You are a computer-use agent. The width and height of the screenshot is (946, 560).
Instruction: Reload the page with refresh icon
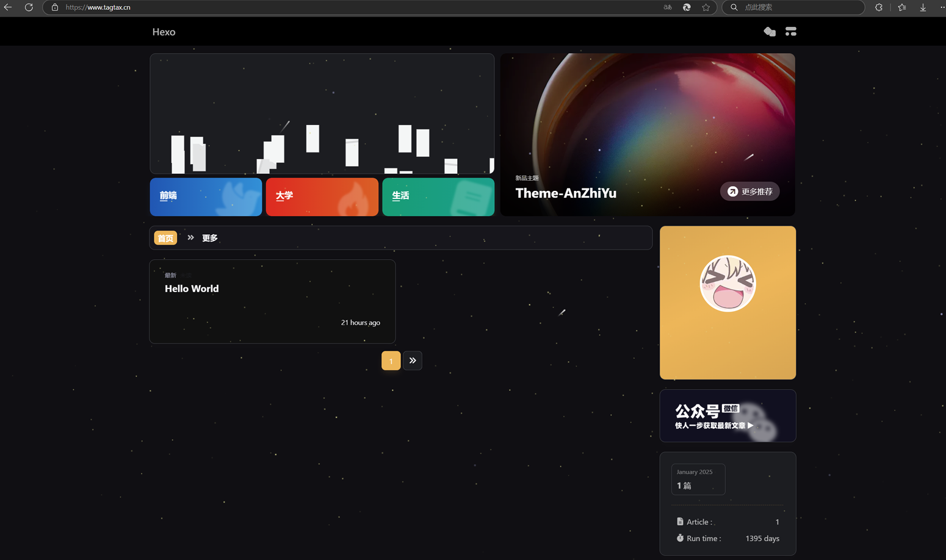pyautogui.click(x=29, y=7)
